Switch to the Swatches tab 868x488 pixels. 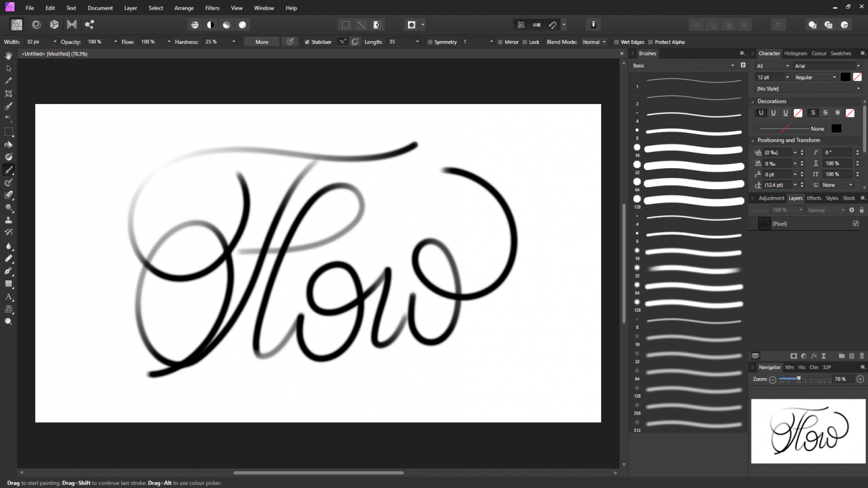pyautogui.click(x=840, y=53)
